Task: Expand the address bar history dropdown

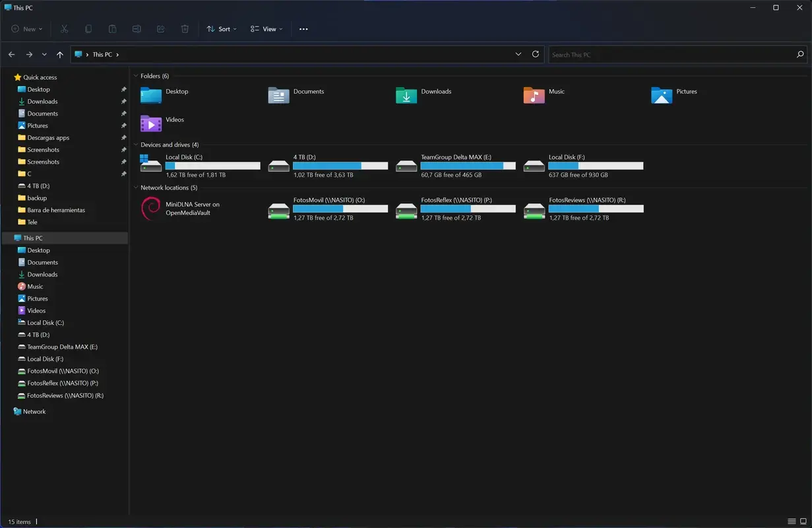Action: click(x=518, y=54)
